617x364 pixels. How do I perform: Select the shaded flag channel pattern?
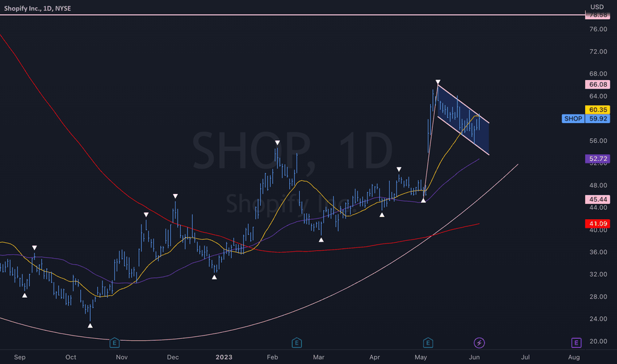463,120
